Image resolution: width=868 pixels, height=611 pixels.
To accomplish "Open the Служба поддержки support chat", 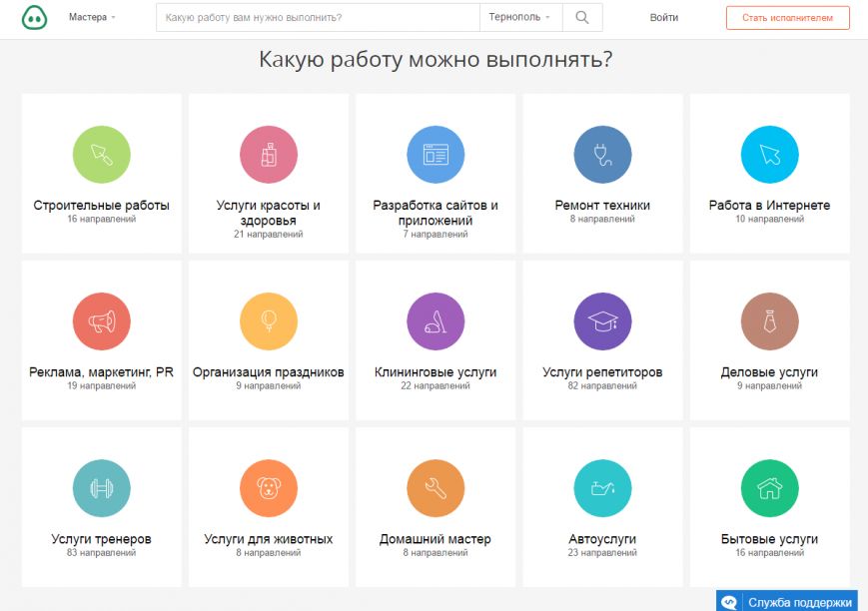I will 786,602.
